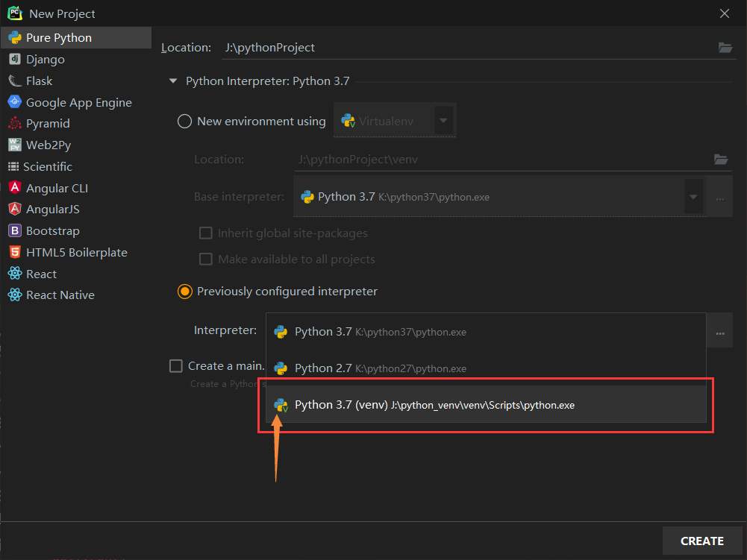Choose React project type
The height and width of the screenshot is (560, 747).
click(x=76, y=274)
